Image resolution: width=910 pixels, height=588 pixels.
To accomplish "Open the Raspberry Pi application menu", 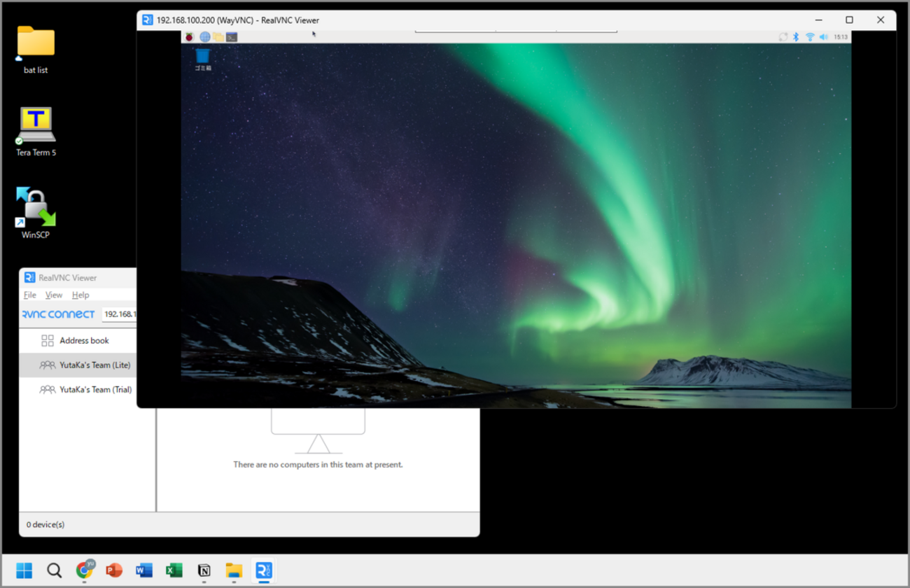I will (188, 36).
